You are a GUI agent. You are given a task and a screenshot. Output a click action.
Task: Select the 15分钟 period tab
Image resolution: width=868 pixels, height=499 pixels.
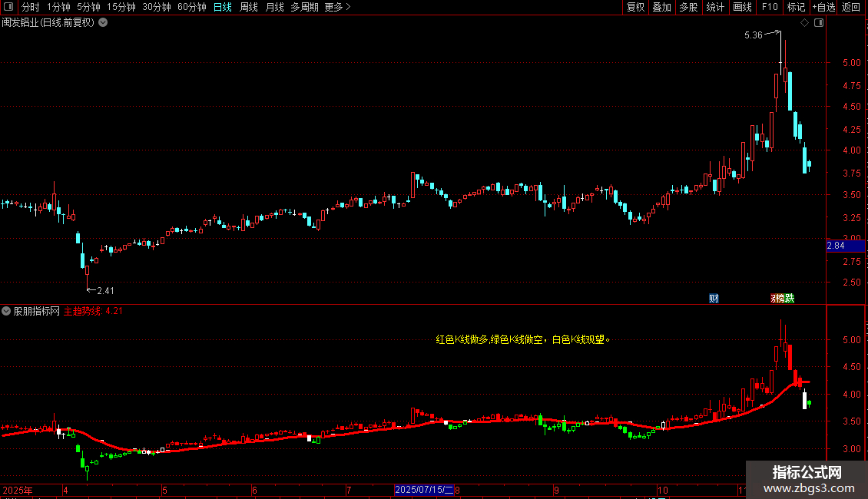[121, 7]
